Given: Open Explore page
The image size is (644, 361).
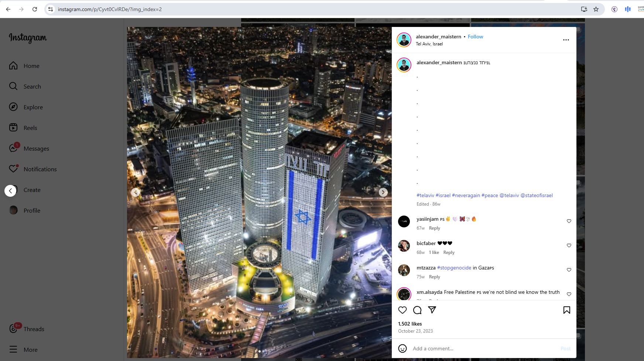Looking at the screenshot, I should tap(33, 107).
